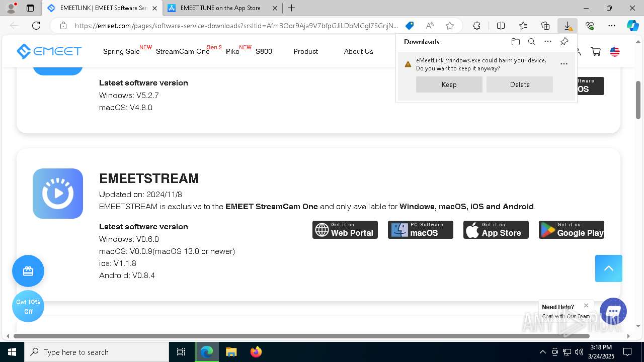Open a new browser tab
Image resolution: width=644 pixels, height=362 pixels.
point(292,8)
